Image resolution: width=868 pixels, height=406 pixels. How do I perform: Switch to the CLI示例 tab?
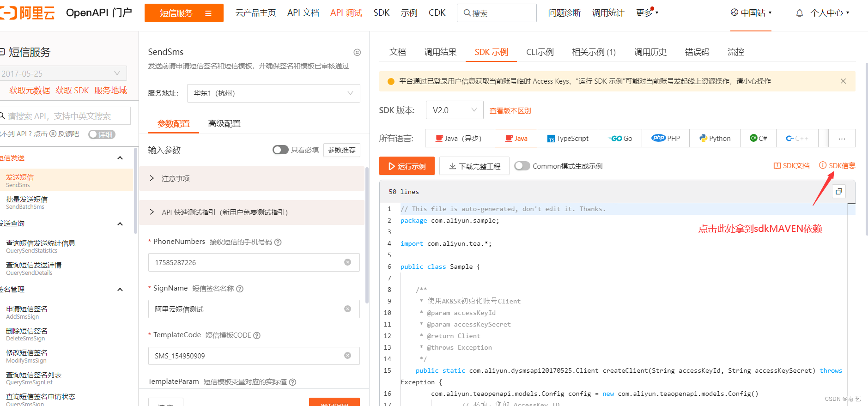pos(540,52)
